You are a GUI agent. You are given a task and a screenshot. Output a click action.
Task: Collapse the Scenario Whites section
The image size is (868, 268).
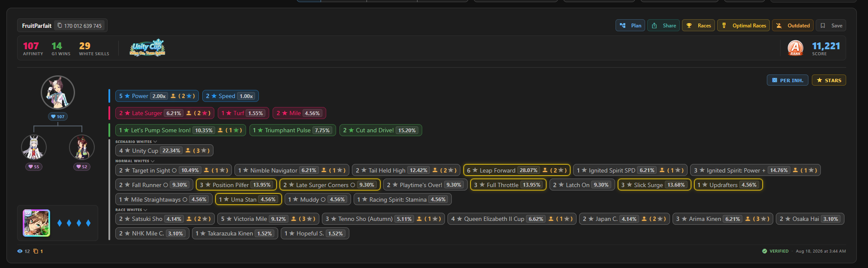136,142
